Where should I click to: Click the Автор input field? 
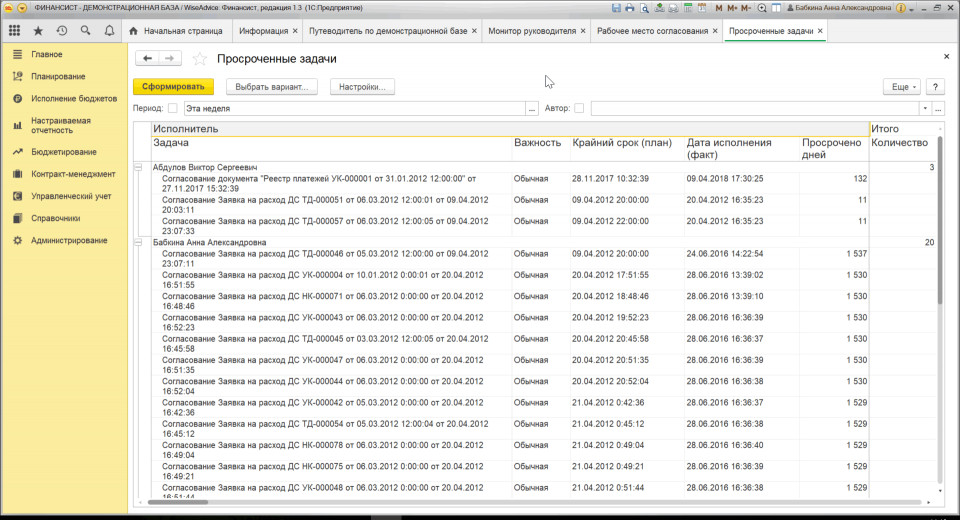(x=755, y=108)
